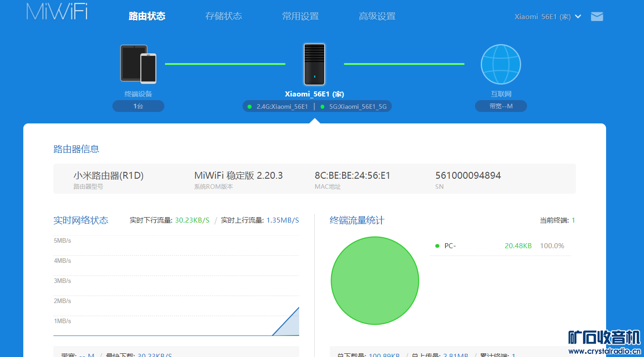The width and height of the screenshot is (644, 357).
Task: Select the MAC address 8C:BE:BE:24:56:E1
Action: [x=353, y=176]
